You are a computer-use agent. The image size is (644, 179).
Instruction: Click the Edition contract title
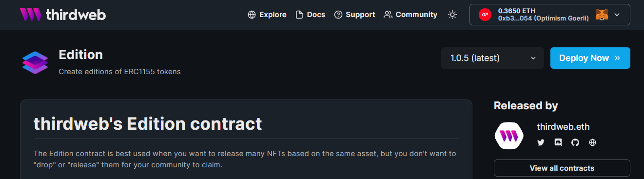[81, 55]
